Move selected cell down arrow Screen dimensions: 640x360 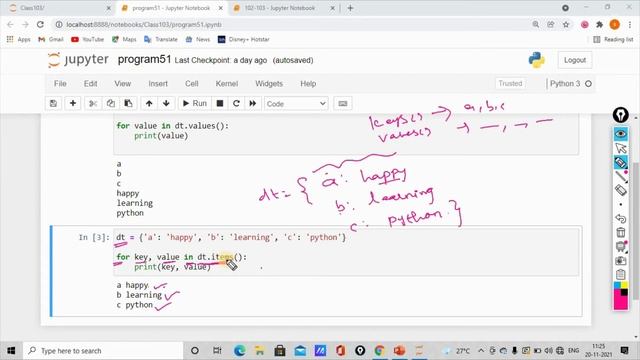(166, 104)
